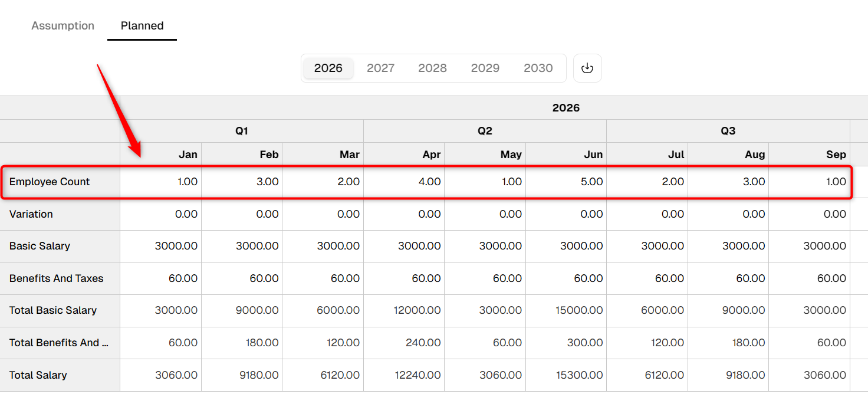Screen dimensions: 868x407
Task: Click the Q2 quarter header
Action: [485, 131]
